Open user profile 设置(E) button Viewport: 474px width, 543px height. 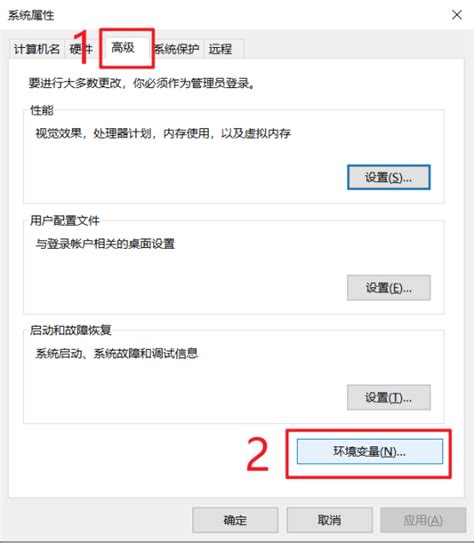pyautogui.click(x=388, y=287)
